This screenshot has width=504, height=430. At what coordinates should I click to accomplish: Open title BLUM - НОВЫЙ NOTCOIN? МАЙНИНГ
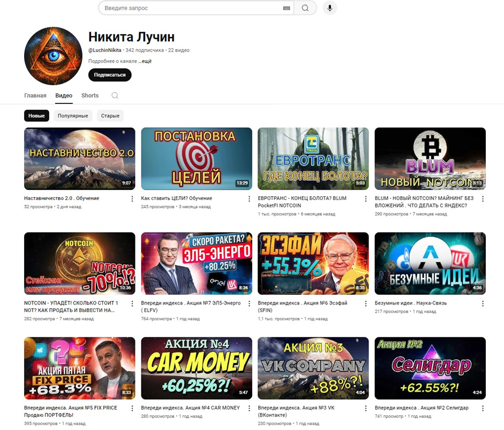(424, 202)
